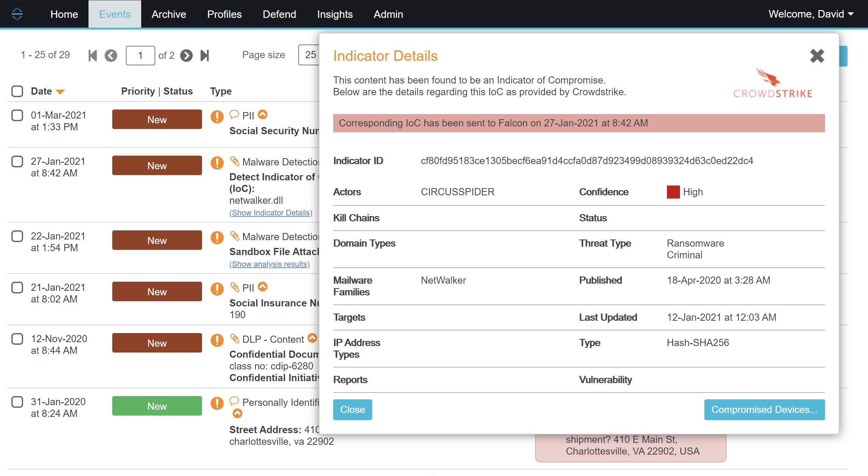Click the Close button in indicator modal
Image resolution: width=868 pixels, height=476 pixels.
pos(352,410)
